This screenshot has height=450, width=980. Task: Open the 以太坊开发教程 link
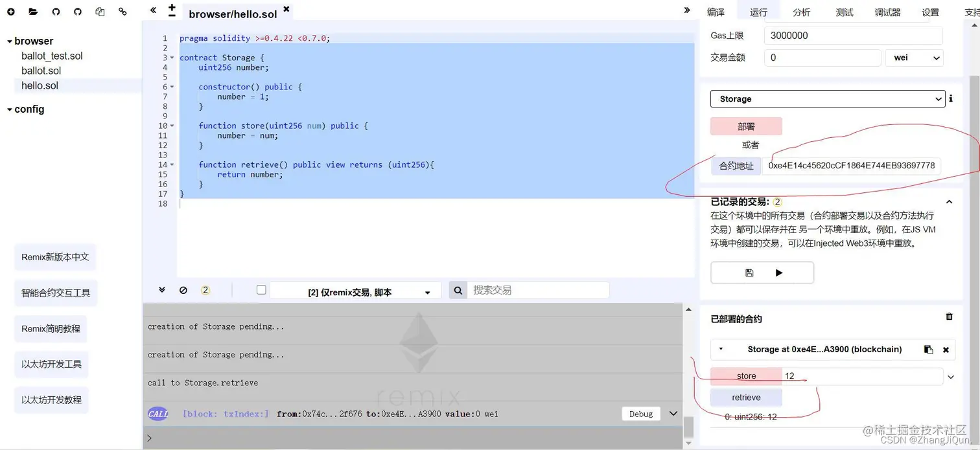(51, 399)
